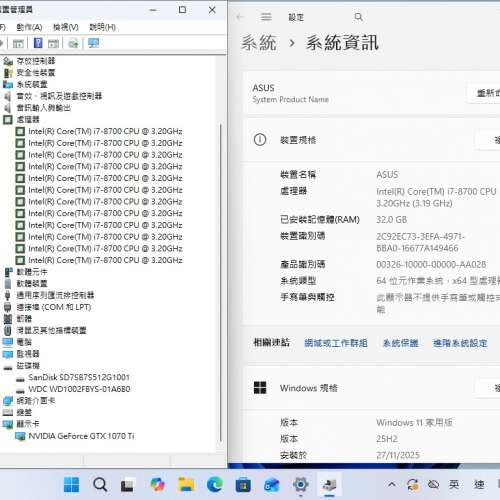500x500 pixels.
Task: Click the Windows 11 家用版 edition text
Action: pyautogui.click(x=414, y=423)
